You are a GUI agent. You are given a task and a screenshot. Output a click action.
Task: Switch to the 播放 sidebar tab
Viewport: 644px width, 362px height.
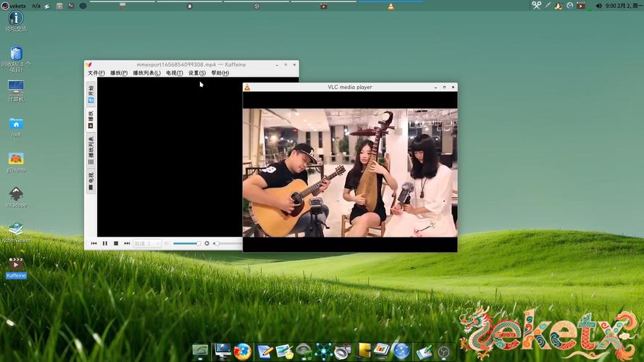pyautogui.click(x=91, y=119)
